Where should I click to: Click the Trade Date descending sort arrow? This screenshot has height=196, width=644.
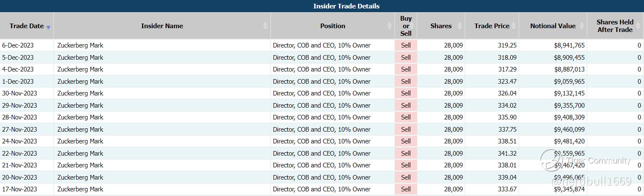[x=48, y=27]
